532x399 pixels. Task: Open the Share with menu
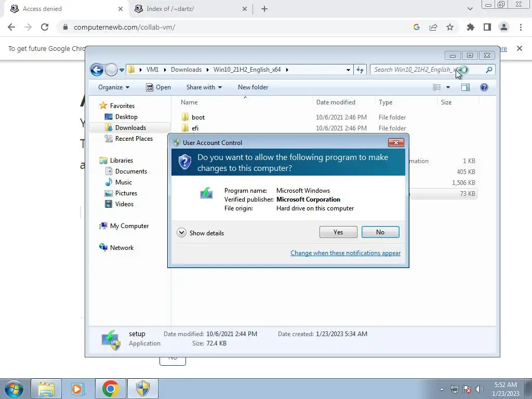[204, 87]
